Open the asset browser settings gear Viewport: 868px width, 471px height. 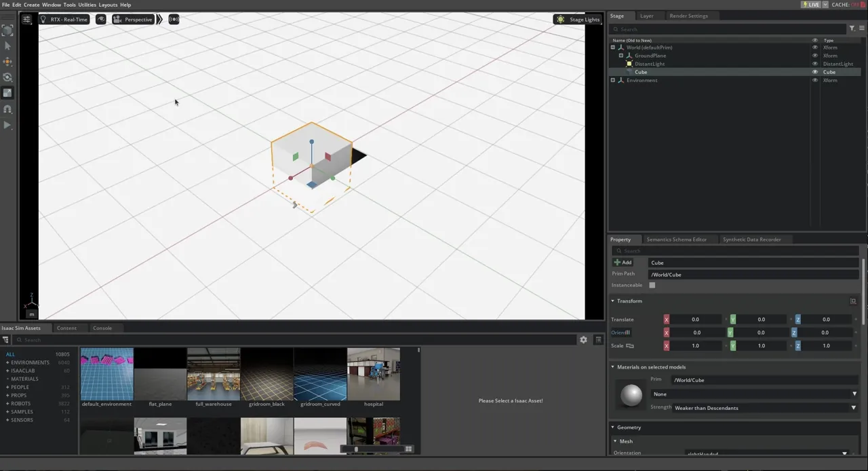[583, 339]
